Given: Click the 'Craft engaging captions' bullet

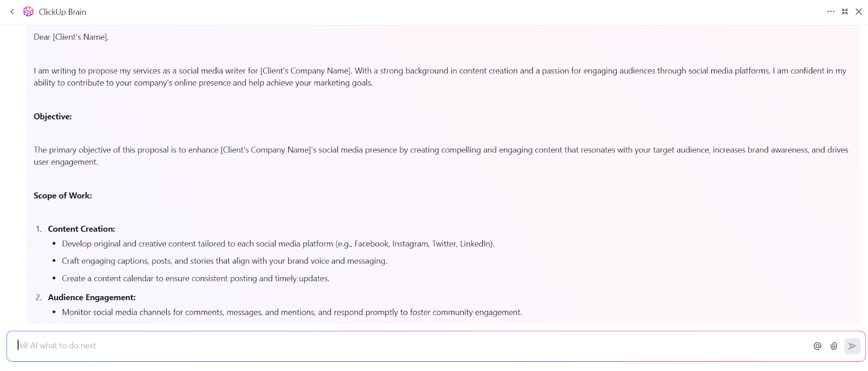Looking at the screenshot, I should point(224,261).
